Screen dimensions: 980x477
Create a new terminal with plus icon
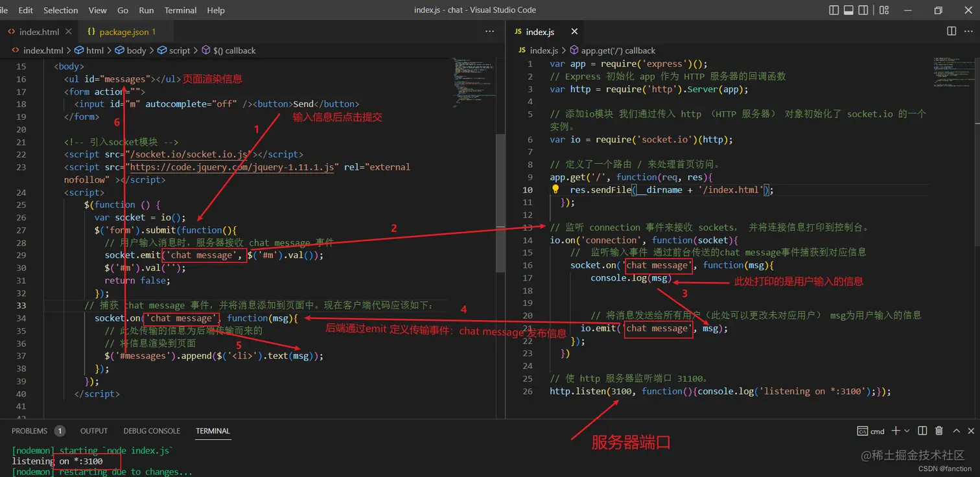pos(895,431)
